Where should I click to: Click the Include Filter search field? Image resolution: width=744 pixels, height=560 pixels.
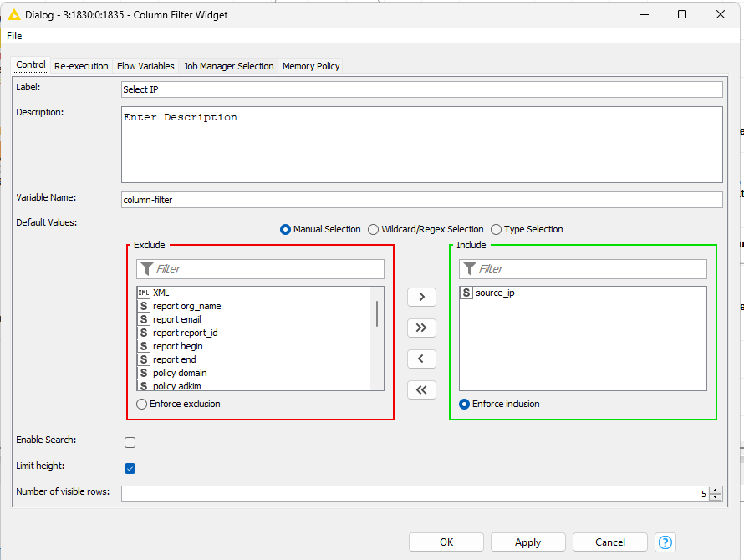(x=583, y=269)
